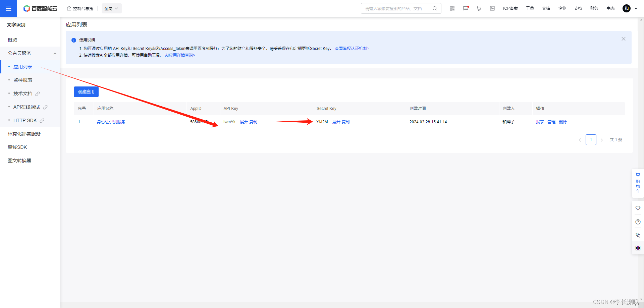
Task: Open 查看鉴权认证机制 link
Action: tap(352, 49)
